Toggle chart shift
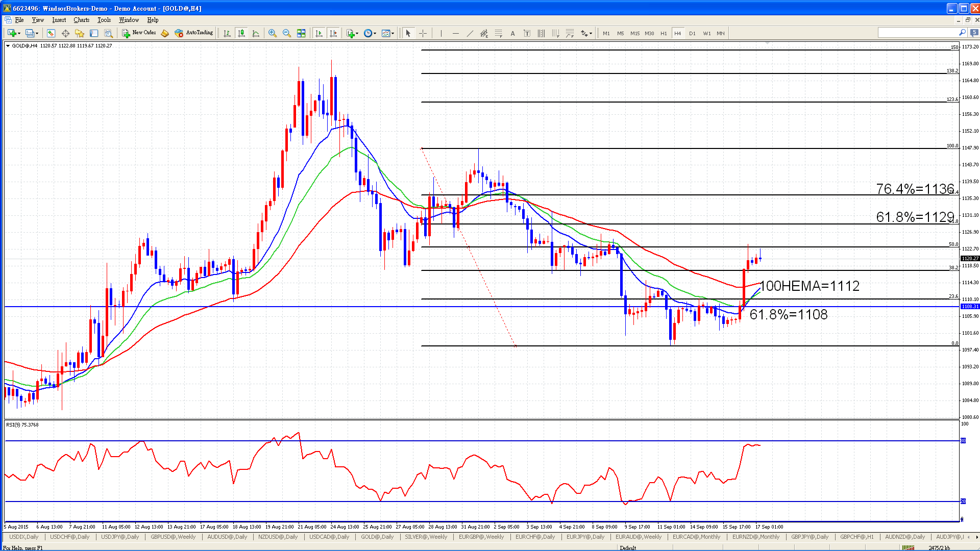 tap(333, 33)
